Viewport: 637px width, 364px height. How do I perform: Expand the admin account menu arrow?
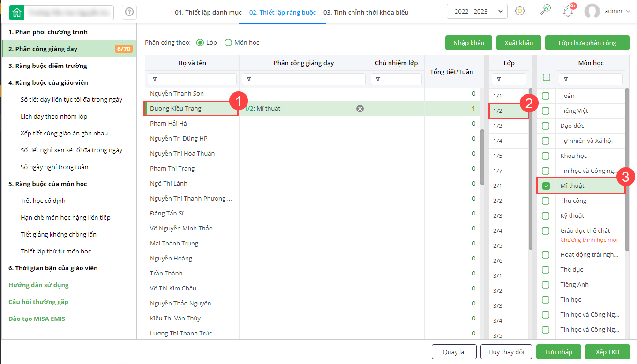pyautogui.click(x=628, y=11)
